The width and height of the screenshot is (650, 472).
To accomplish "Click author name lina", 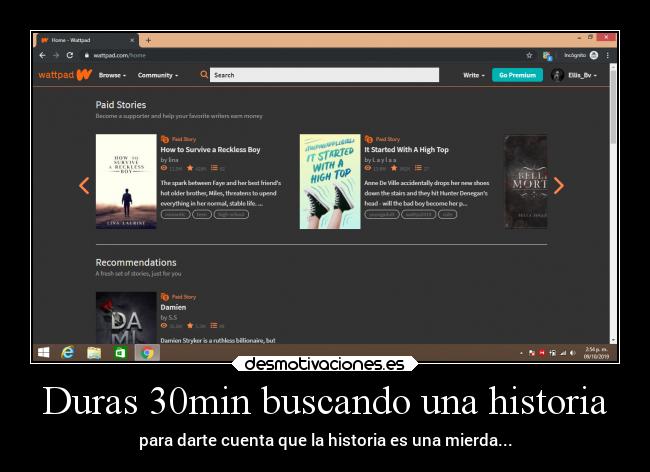I will point(173,160).
